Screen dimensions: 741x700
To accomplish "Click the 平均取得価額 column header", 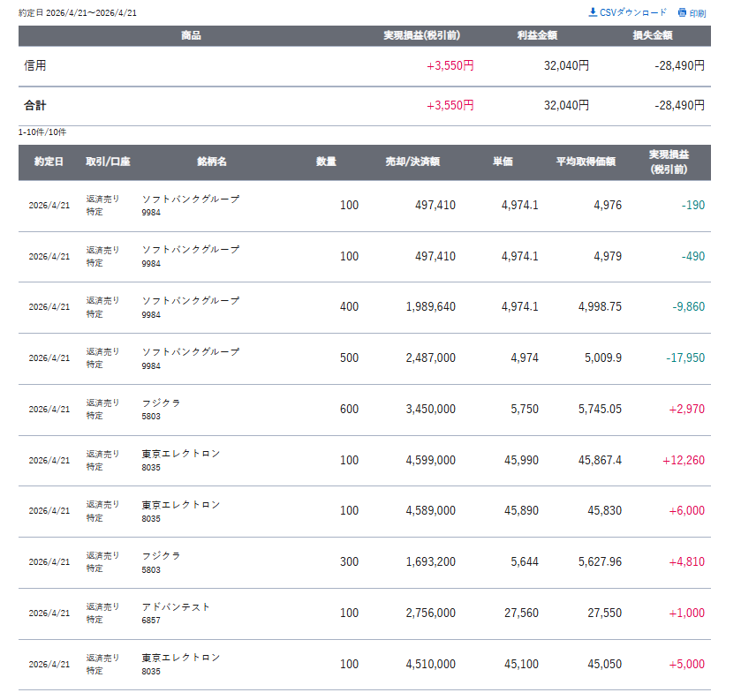I will [586, 162].
